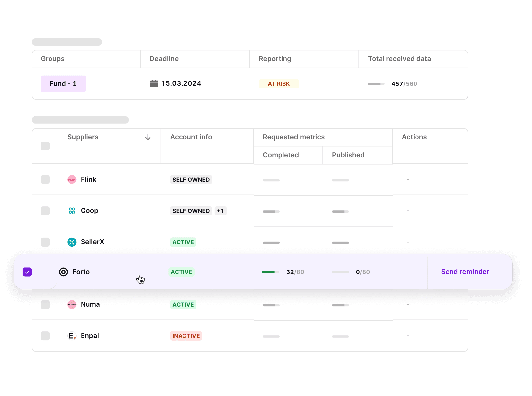The height and width of the screenshot is (396, 532).
Task: Select the SellerX row checkbox
Action: (x=45, y=242)
